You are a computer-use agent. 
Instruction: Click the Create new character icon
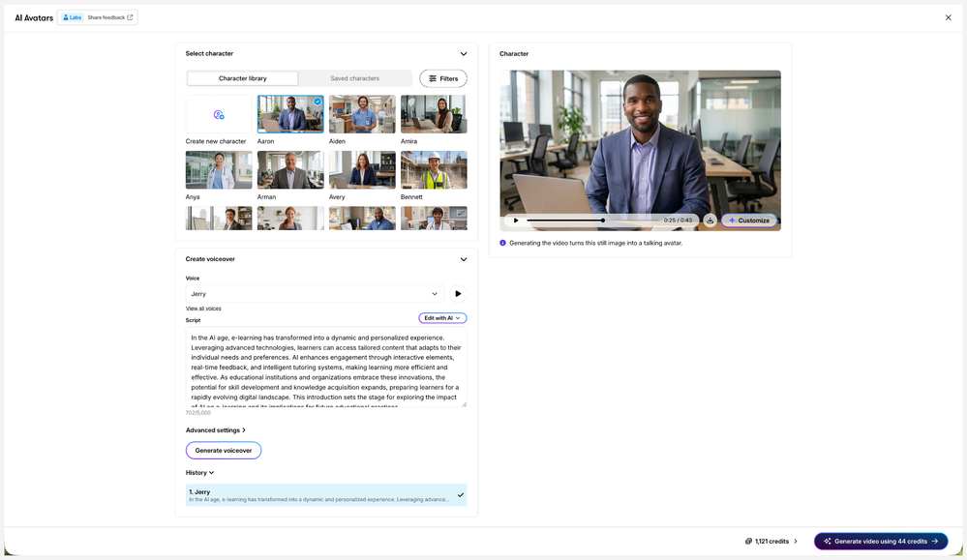pyautogui.click(x=219, y=115)
